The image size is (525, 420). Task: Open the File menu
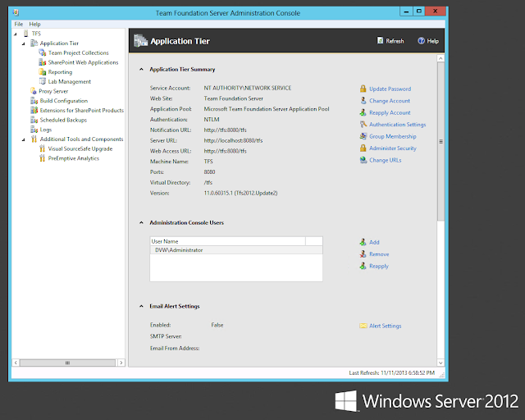pos(19,24)
